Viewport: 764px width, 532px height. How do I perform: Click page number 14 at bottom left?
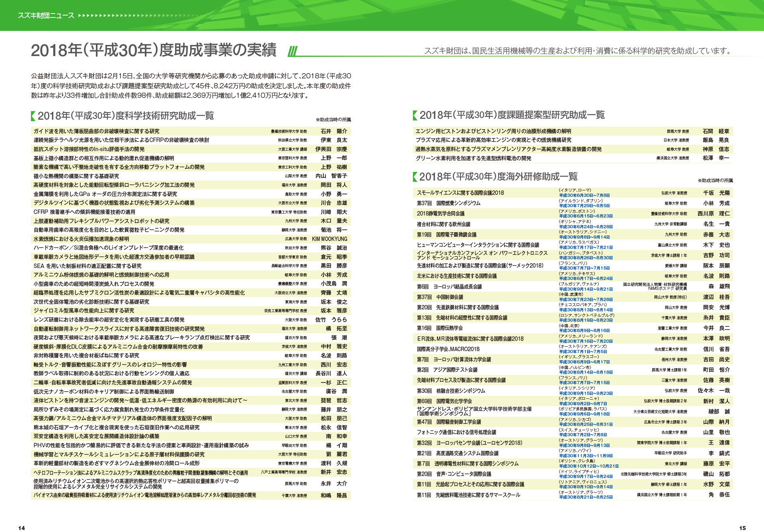21,528
